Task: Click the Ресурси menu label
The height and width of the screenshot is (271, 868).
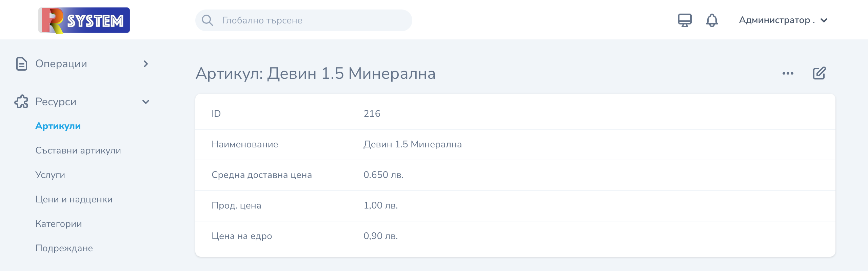Action: 56,102
